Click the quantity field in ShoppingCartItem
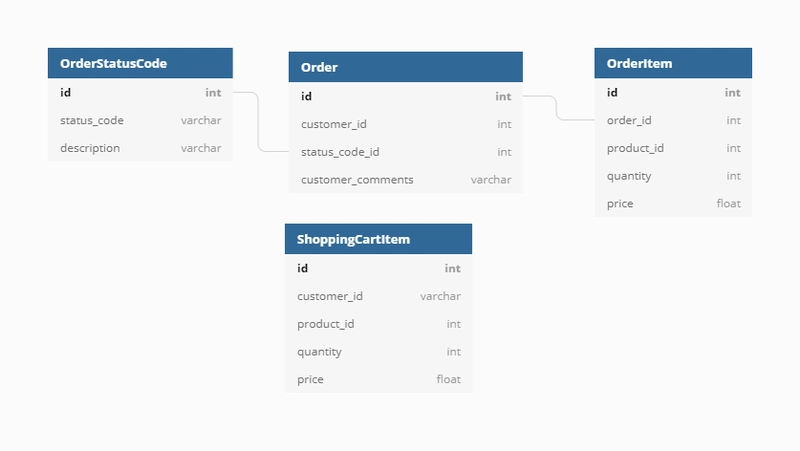Screen dimensions: 800x451 (378, 352)
